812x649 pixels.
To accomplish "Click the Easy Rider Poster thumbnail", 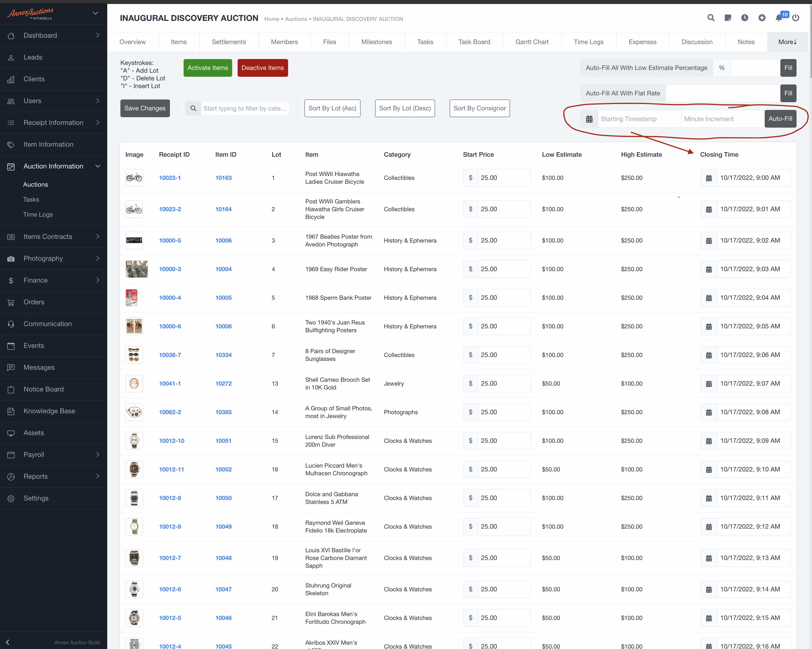I will tap(136, 269).
